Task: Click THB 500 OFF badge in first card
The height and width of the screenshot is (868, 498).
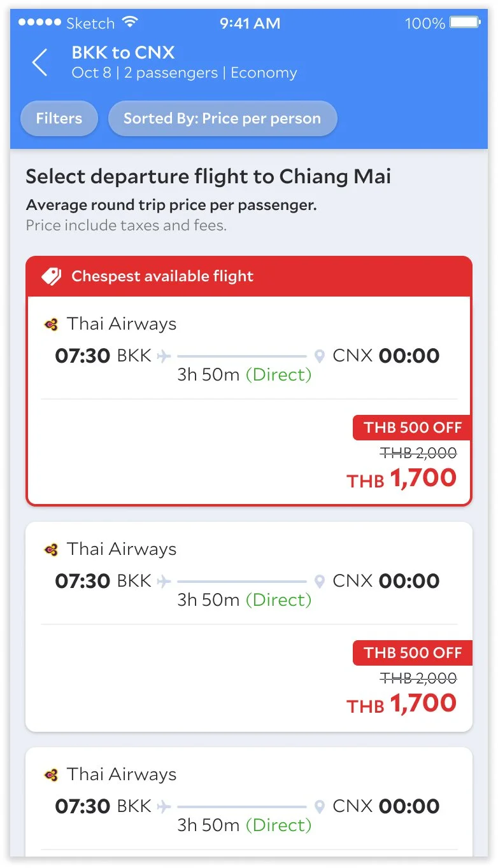Action: [x=413, y=428]
